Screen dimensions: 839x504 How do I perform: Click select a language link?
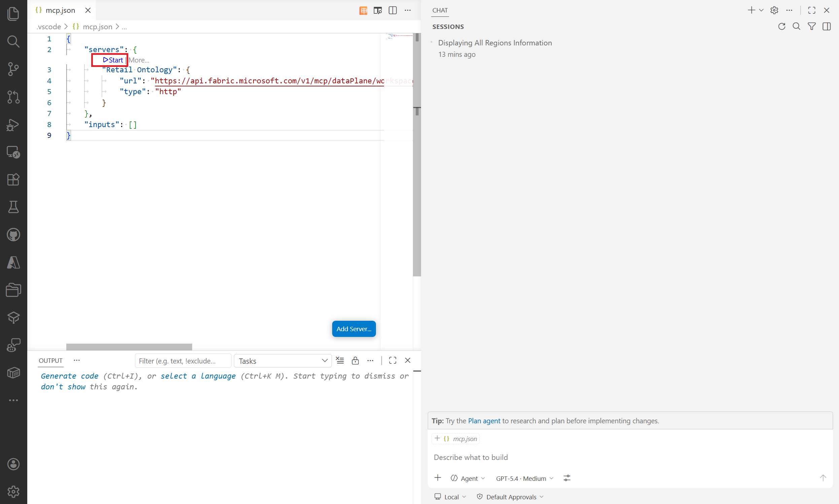pyautogui.click(x=198, y=376)
